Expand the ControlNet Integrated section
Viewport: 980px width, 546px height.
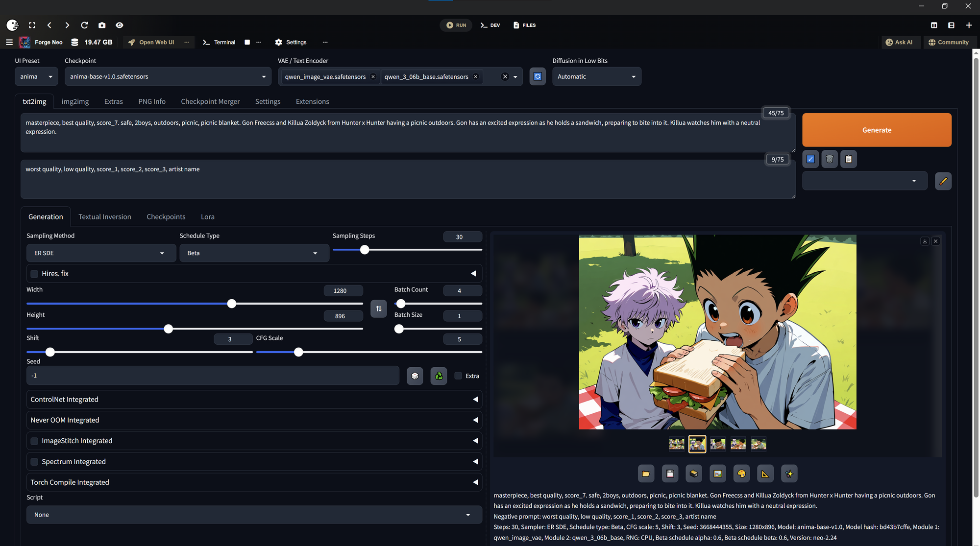pyautogui.click(x=254, y=400)
